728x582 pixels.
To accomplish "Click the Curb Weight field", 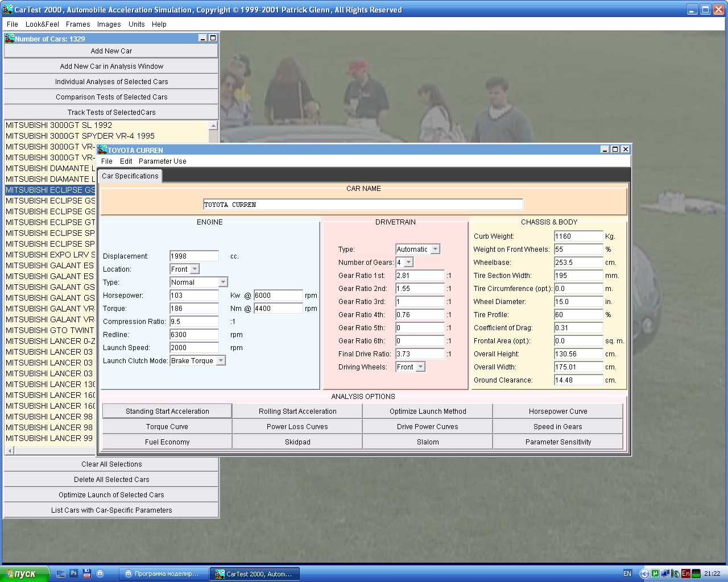I will (x=578, y=236).
